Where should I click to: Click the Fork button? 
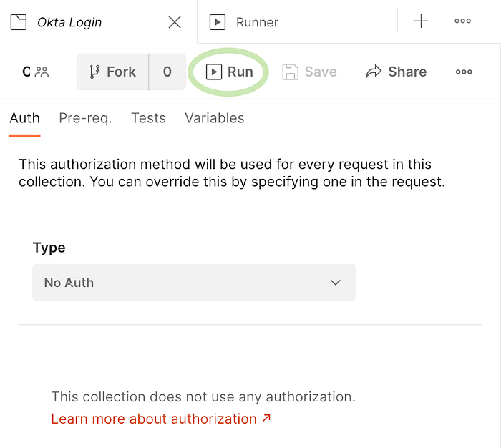(113, 72)
